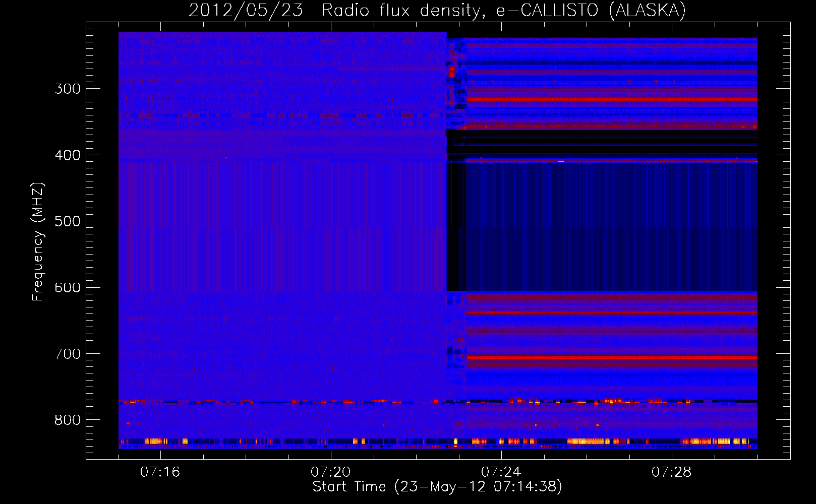Image resolution: width=816 pixels, height=504 pixels.
Task: Click the 07:24 time tick label
Action: [x=501, y=472]
